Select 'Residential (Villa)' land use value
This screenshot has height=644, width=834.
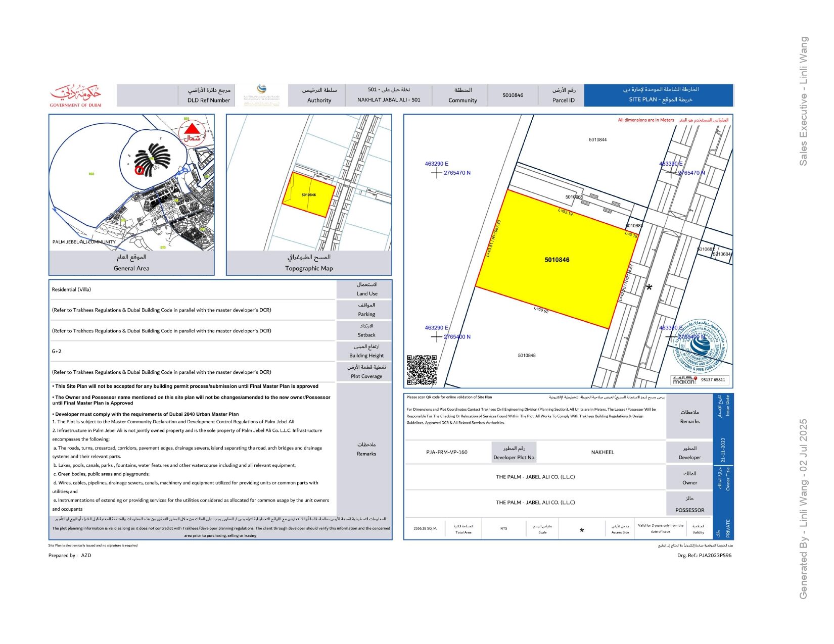[x=71, y=289]
